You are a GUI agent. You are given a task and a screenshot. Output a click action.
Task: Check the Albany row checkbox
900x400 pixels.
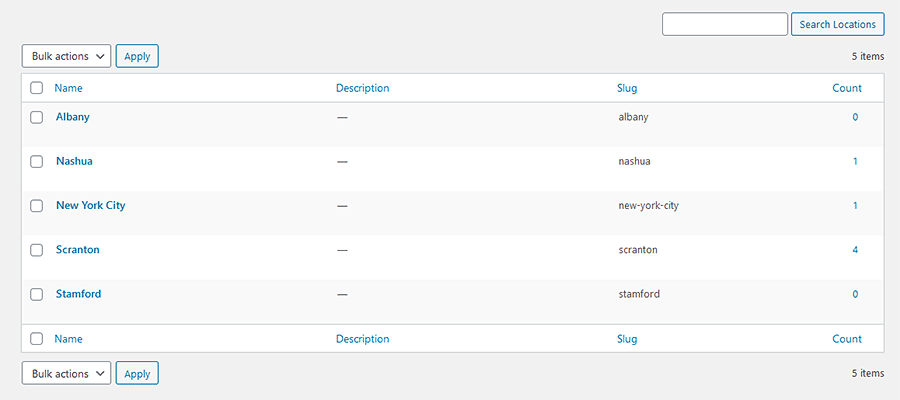[36, 117]
